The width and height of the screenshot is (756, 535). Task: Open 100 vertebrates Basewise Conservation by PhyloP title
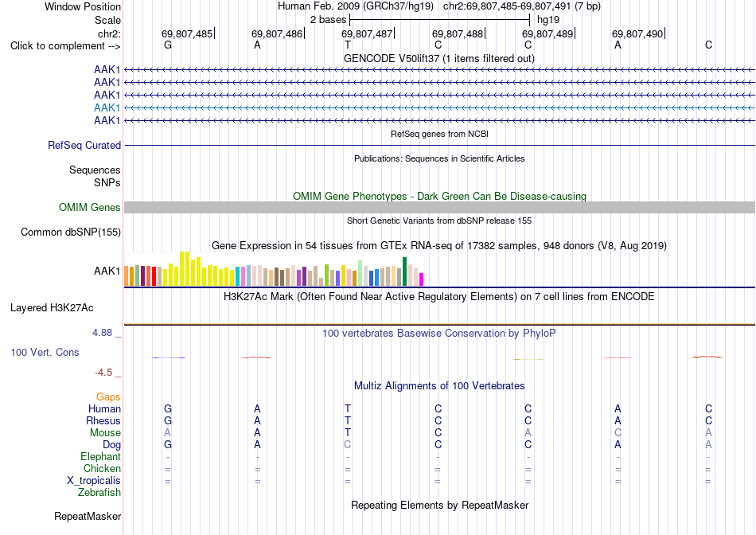[439, 334]
